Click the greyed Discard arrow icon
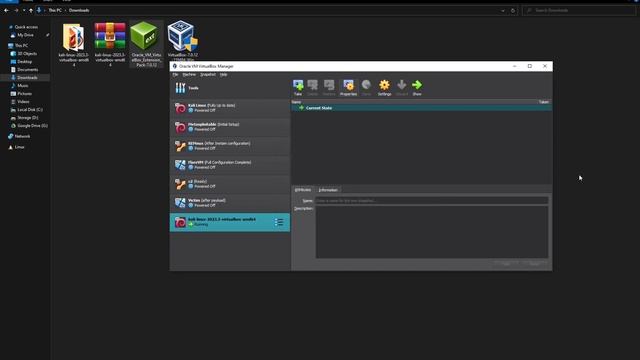This screenshot has width=640, height=360. point(402,88)
